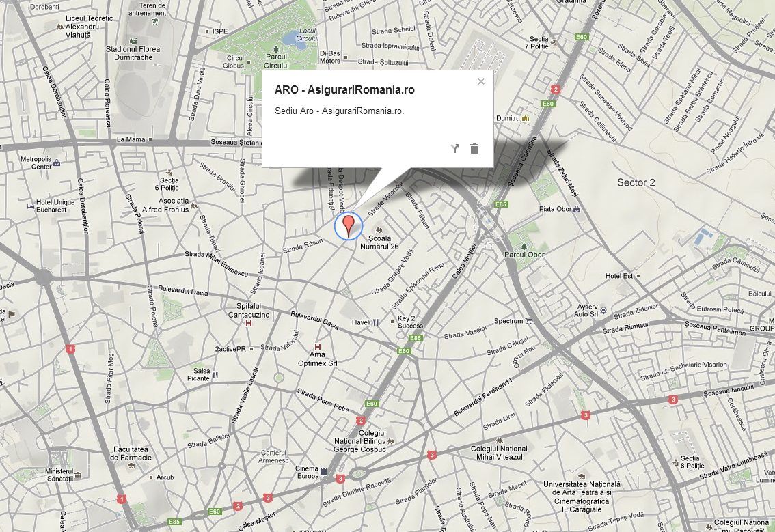Click the Parcul Circului tree icon

tap(276, 49)
